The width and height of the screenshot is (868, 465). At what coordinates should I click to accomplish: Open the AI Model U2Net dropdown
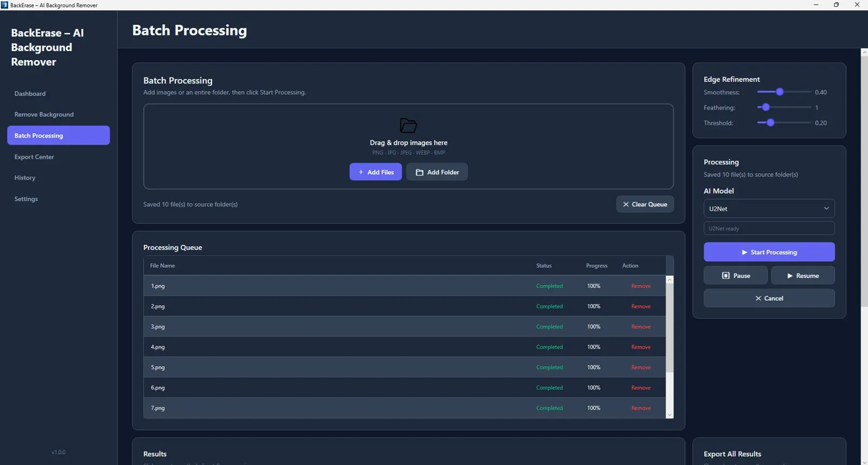click(769, 209)
